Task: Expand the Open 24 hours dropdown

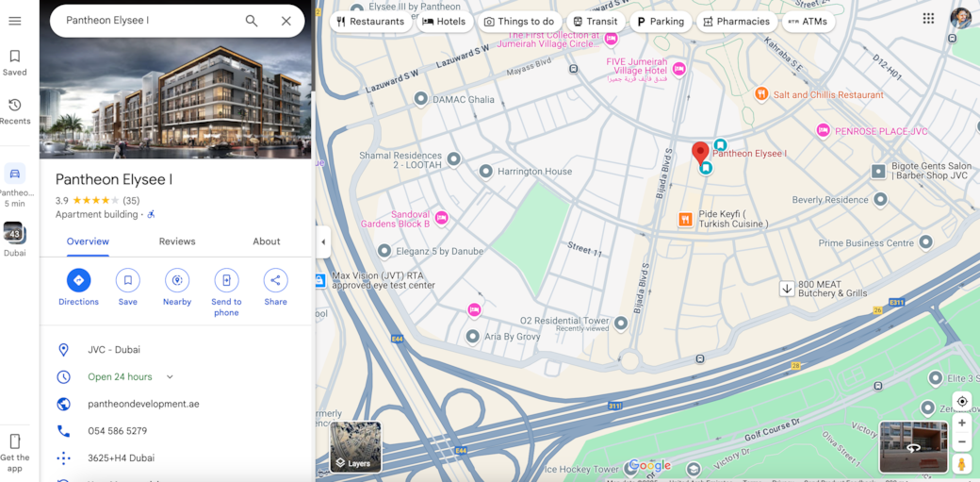Action: pos(170,377)
